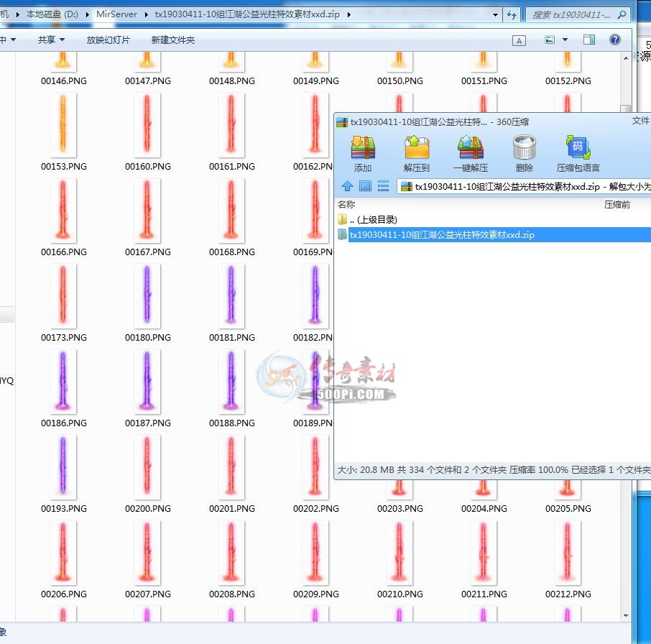Select thumbnail 00208.PNG

(231, 552)
